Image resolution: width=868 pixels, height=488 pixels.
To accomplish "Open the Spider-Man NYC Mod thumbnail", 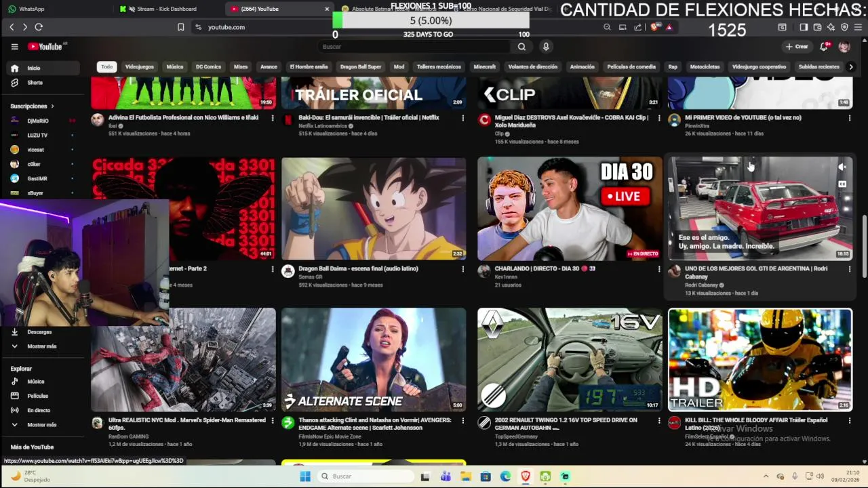I will tap(183, 360).
